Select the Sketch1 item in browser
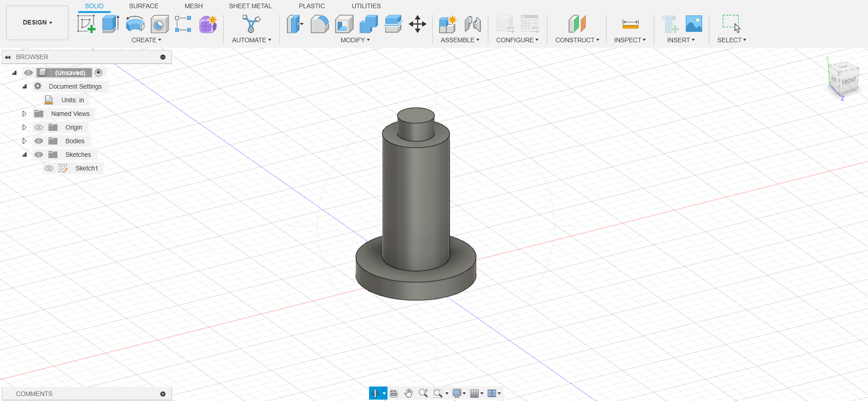868x401 pixels. coord(86,168)
